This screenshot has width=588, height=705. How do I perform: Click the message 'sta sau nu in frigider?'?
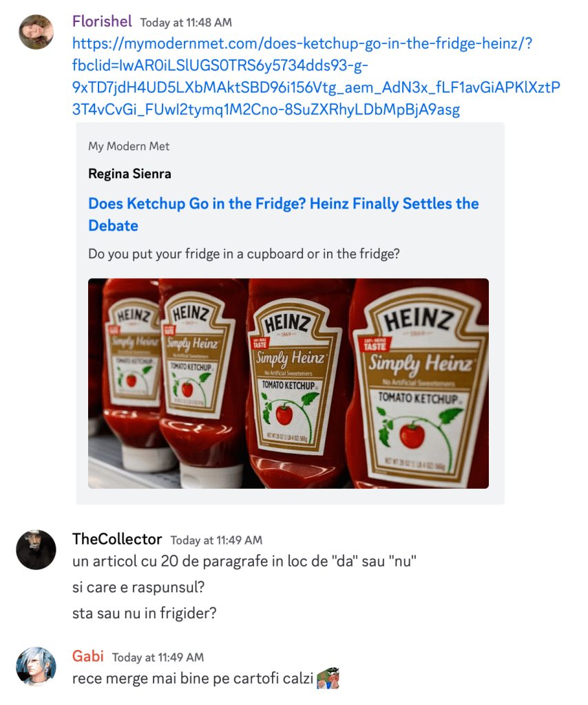[x=144, y=613]
